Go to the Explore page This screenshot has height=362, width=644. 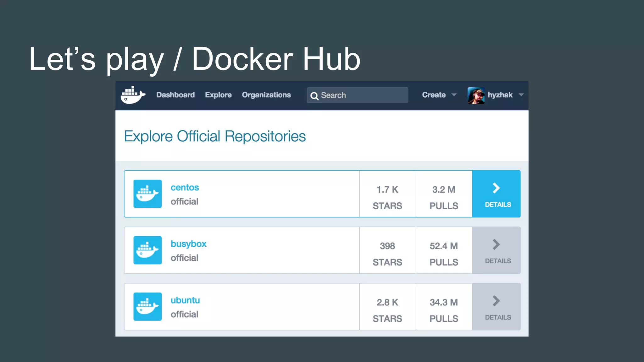218,95
